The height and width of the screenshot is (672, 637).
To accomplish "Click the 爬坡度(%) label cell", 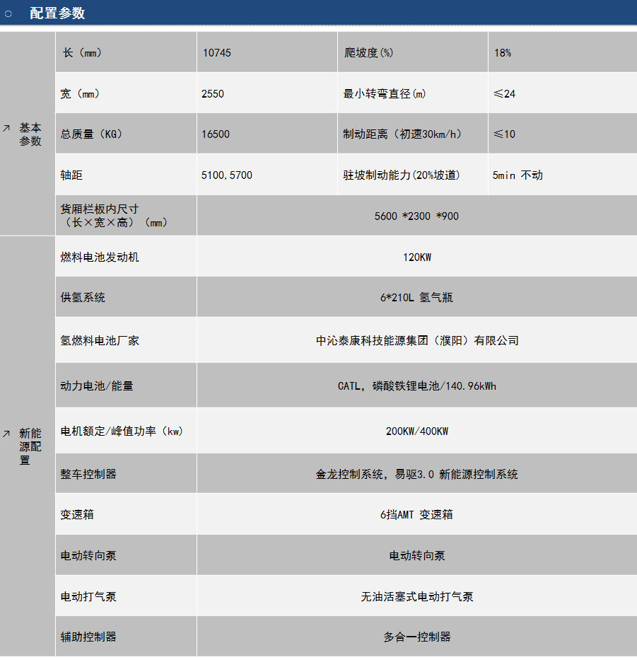I will 368,53.
